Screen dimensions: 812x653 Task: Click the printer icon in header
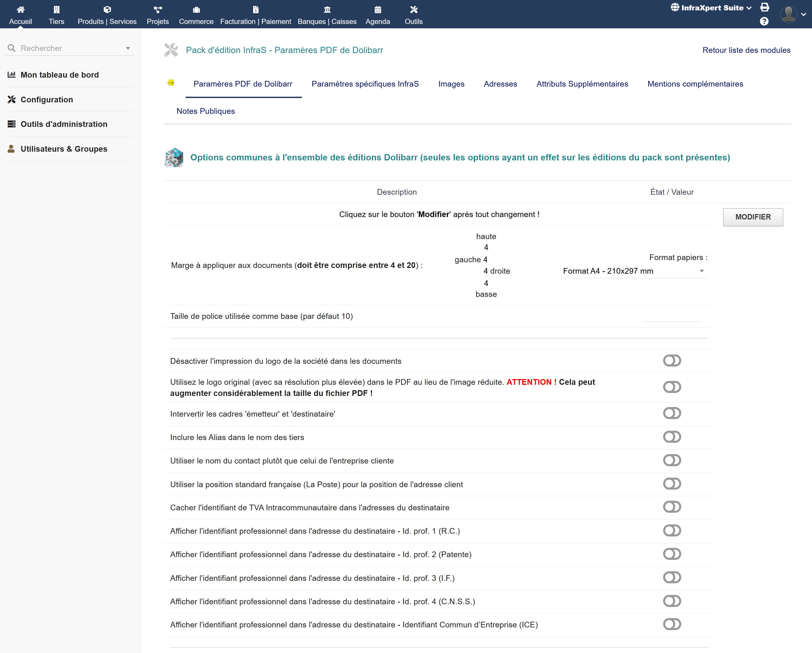(x=765, y=7)
